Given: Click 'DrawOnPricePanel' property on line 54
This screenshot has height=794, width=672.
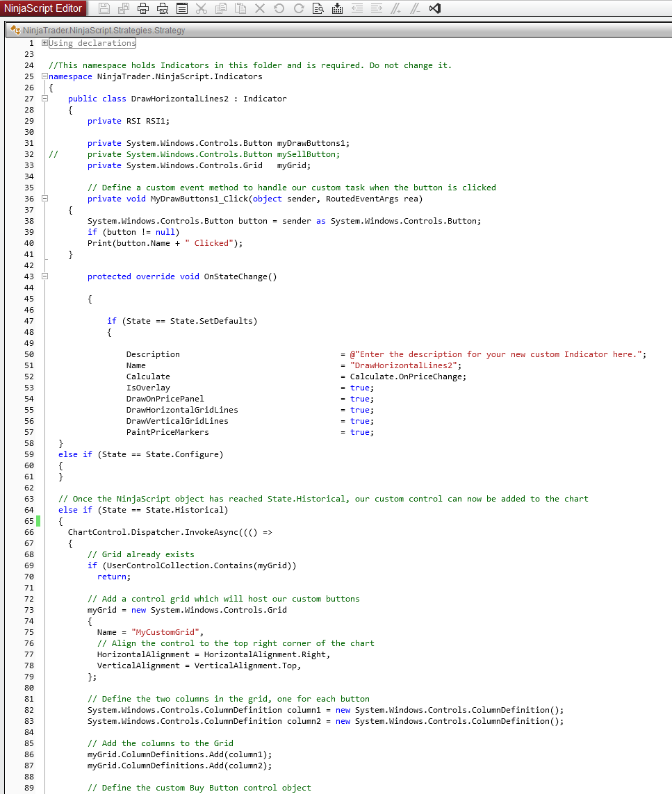Looking at the screenshot, I should point(165,399).
